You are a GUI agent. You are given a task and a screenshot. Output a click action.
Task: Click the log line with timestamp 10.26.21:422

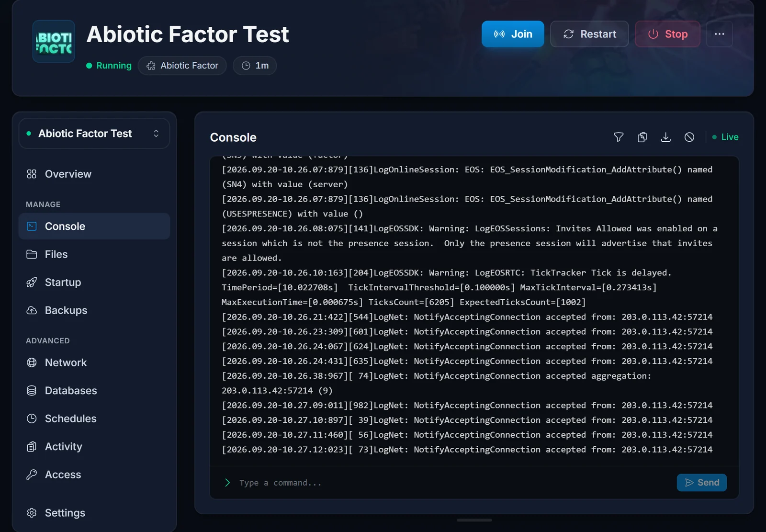(467, 317)
